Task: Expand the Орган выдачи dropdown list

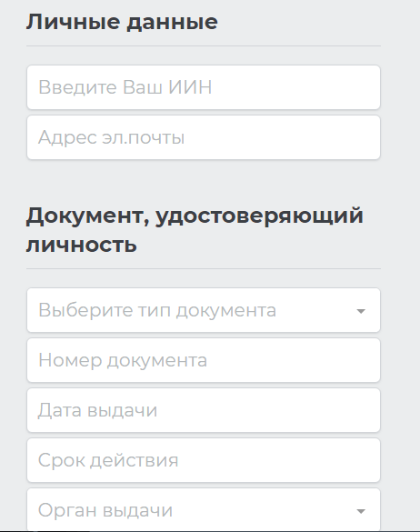Action: 204,509
